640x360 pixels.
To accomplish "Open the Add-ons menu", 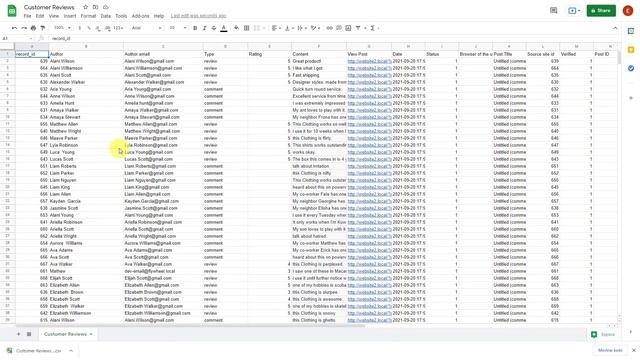I will click(x=140, y=16).
